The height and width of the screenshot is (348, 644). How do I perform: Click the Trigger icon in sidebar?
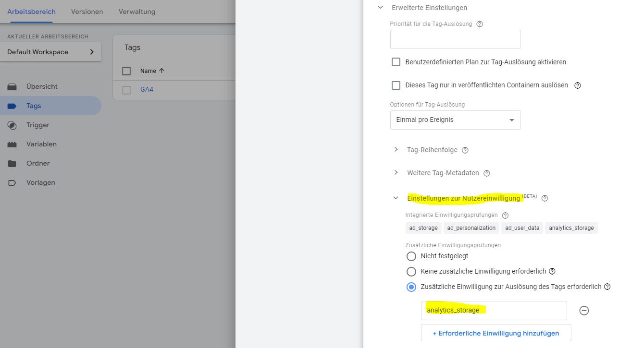click(x=12, y=125)
